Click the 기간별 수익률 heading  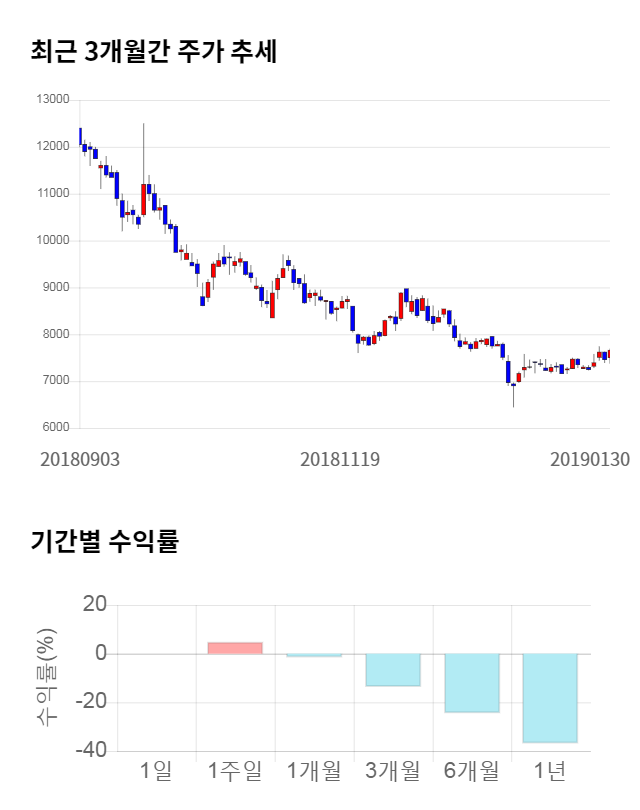tap(103, 542)
